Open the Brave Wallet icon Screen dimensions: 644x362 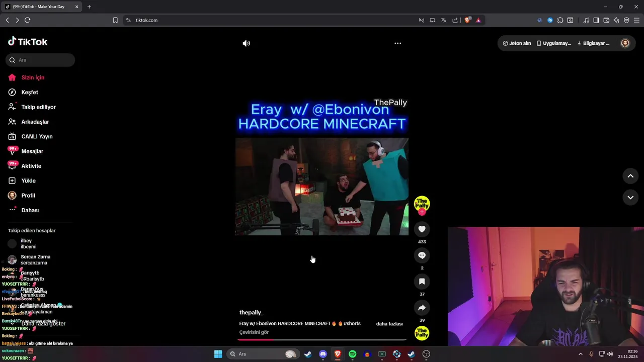point(606,20)
